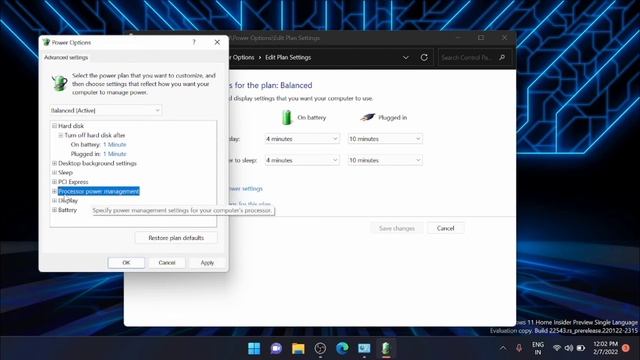Screen dimensions: 640x360
Task: Click the help question mark in Power Options
Action: (x=194, y=42)
